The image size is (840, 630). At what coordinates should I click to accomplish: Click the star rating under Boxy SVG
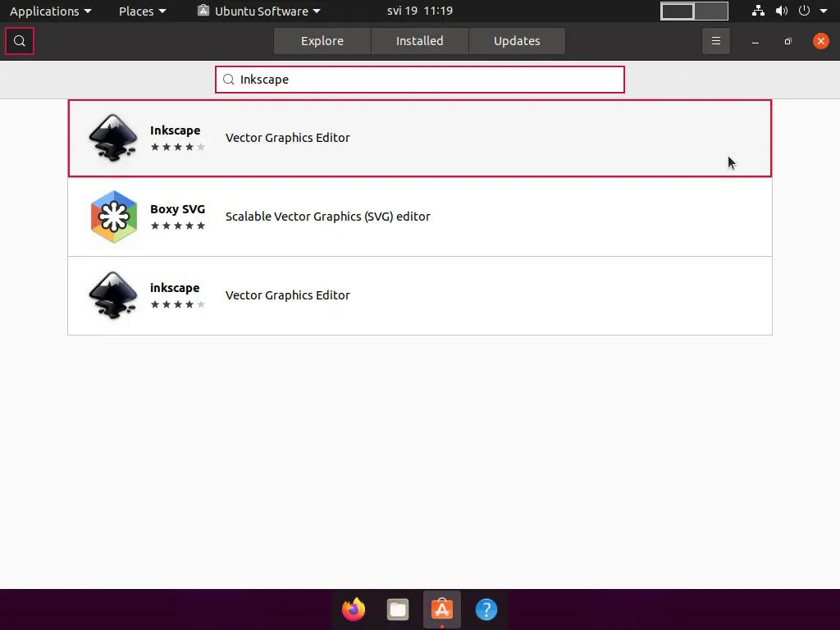pos(178,226)
